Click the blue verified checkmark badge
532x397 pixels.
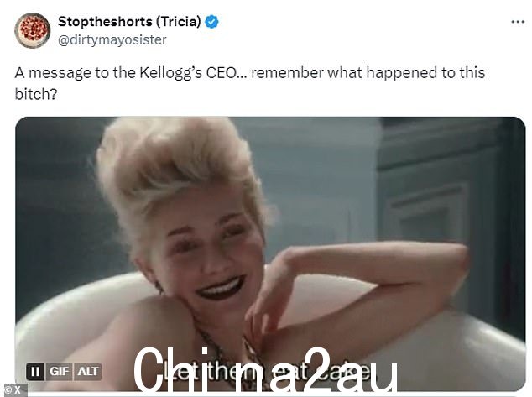pyautogui.click(x=212, y=22)
